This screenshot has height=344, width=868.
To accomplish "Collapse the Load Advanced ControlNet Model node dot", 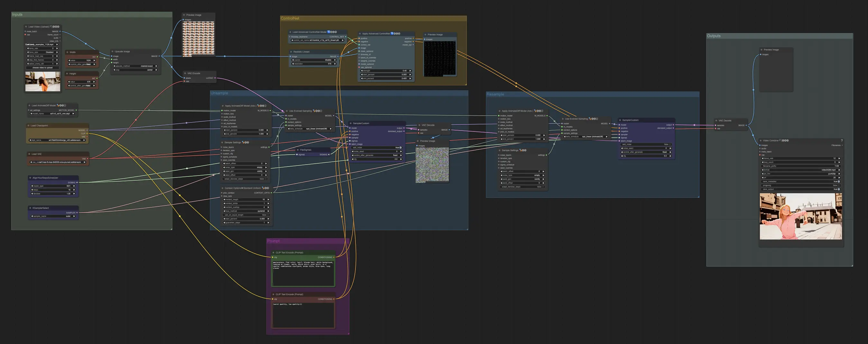I will click(x=290, y=32).
